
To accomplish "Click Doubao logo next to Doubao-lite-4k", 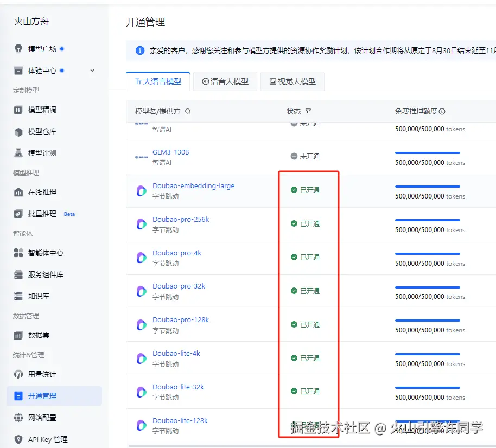I will [142, 358].
